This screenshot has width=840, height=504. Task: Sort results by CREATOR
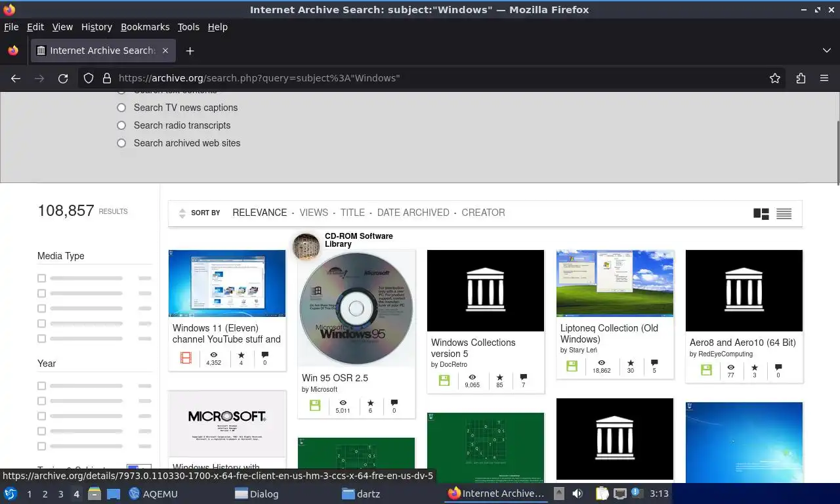[483, 213]
